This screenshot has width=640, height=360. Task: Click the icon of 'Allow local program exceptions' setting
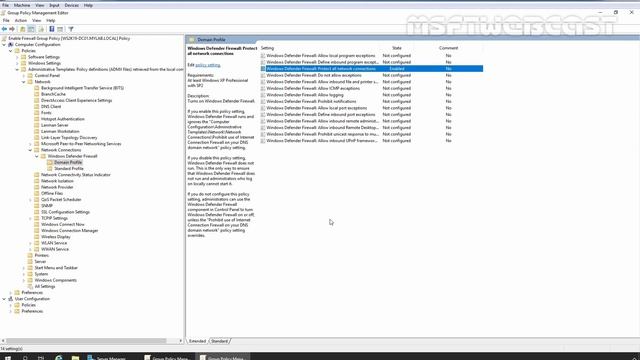click(263, 56)
